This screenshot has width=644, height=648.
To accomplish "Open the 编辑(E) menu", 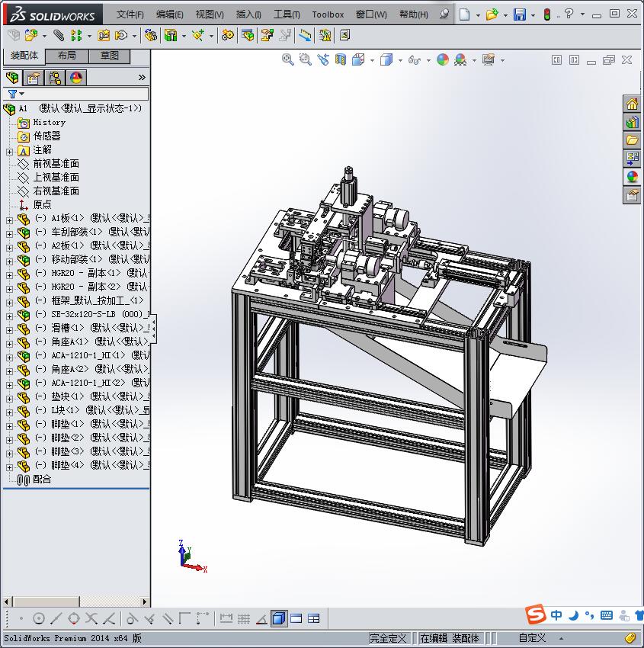I will pyautogui.click(x=169, y=14).
